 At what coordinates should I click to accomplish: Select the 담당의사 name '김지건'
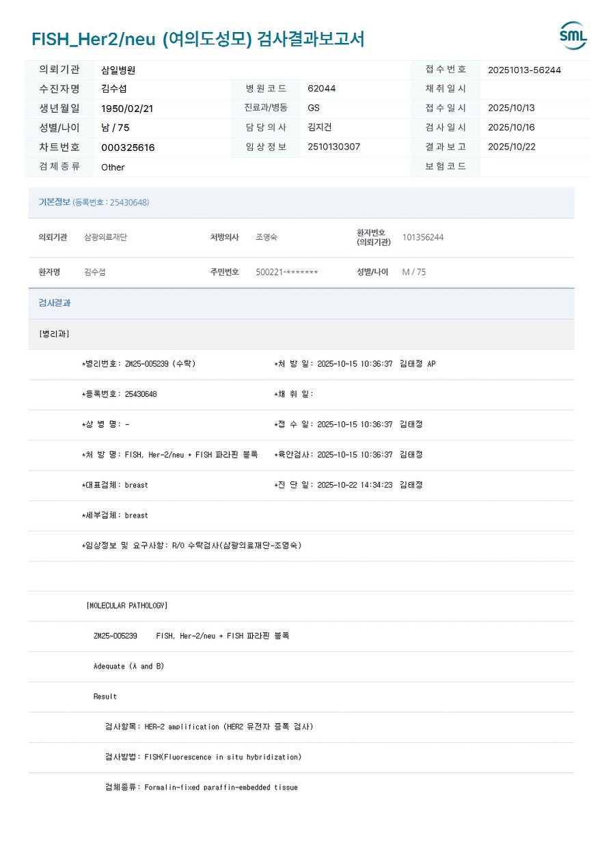click(x=320, y=128)
